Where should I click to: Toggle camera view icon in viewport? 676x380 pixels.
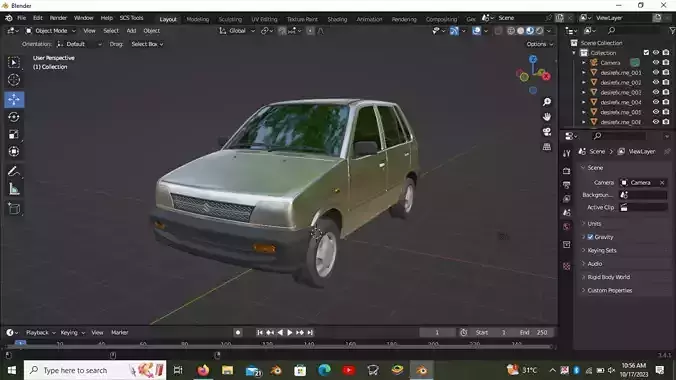point(547,132)
